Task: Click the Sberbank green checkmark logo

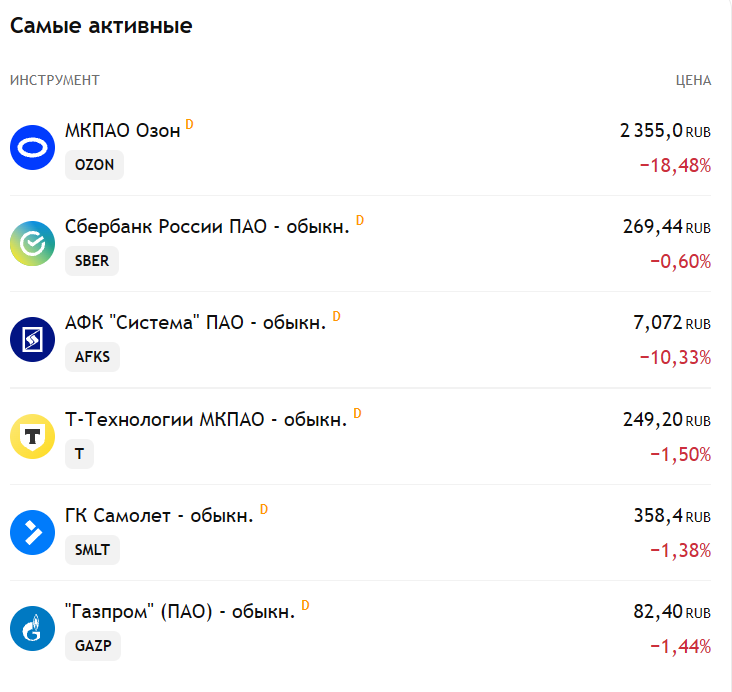Action: click(32, 244)
